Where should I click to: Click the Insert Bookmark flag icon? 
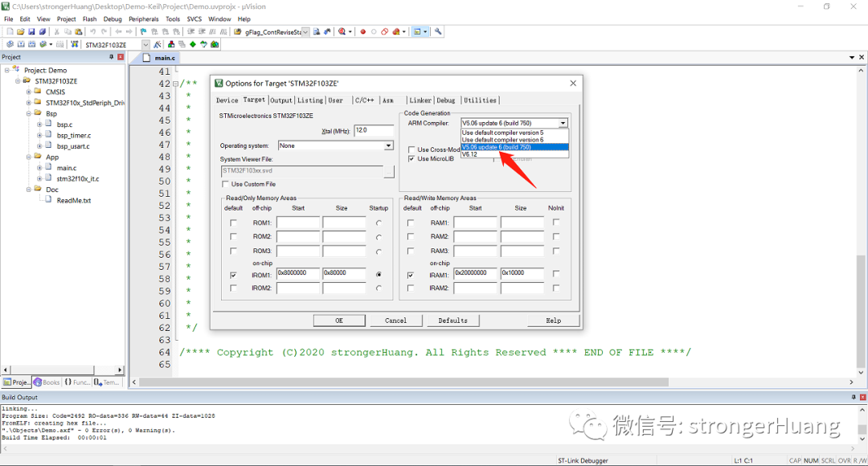(143, 31)
